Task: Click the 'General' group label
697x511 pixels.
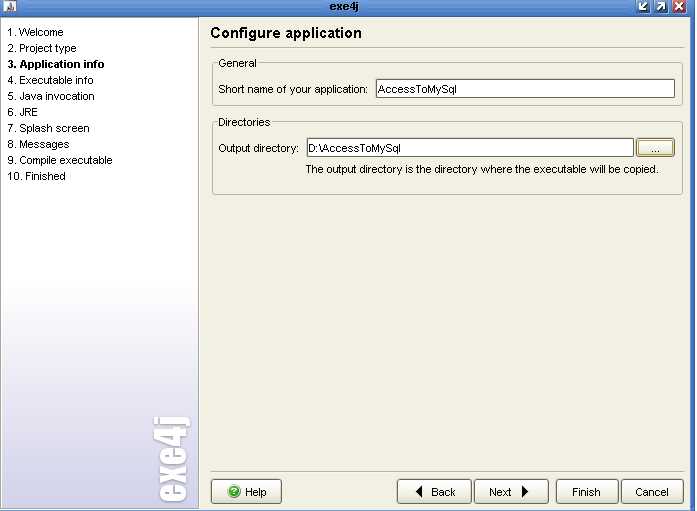Action: click(237, 63)
